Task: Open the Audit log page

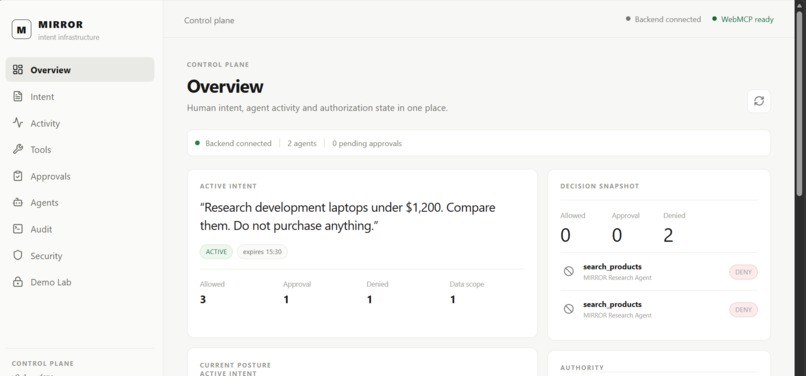Action: point(80,229)
